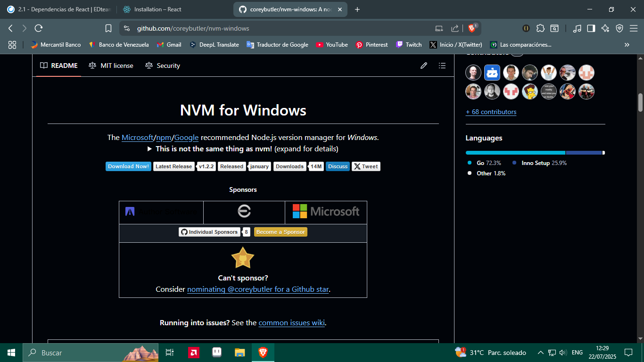The width and height of the screenshot is (644, 362).
Task: Open the '+ 68 contributors' link
Action: (491, 112)
